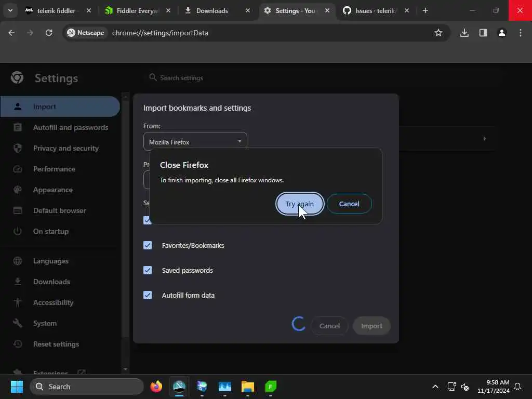
Task: Click the accessibility figure icon
Action: [18, 303]
